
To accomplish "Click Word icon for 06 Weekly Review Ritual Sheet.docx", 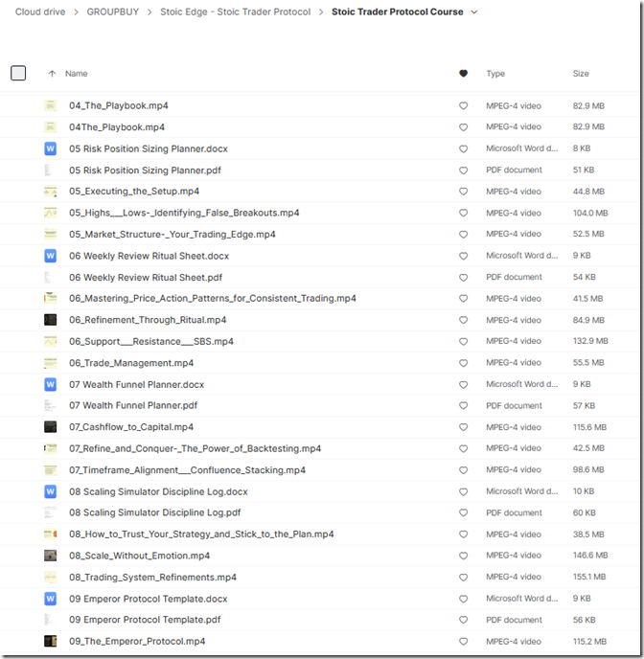I will 51,256.
